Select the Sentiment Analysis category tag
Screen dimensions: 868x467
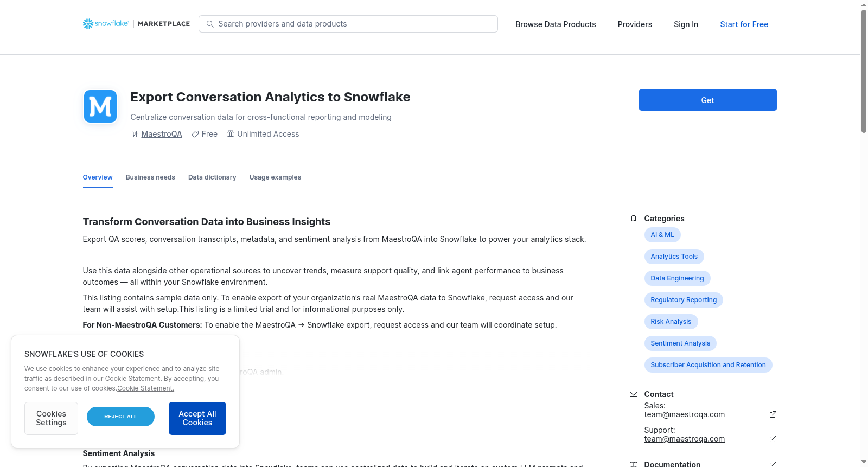(x=680, y=343)
